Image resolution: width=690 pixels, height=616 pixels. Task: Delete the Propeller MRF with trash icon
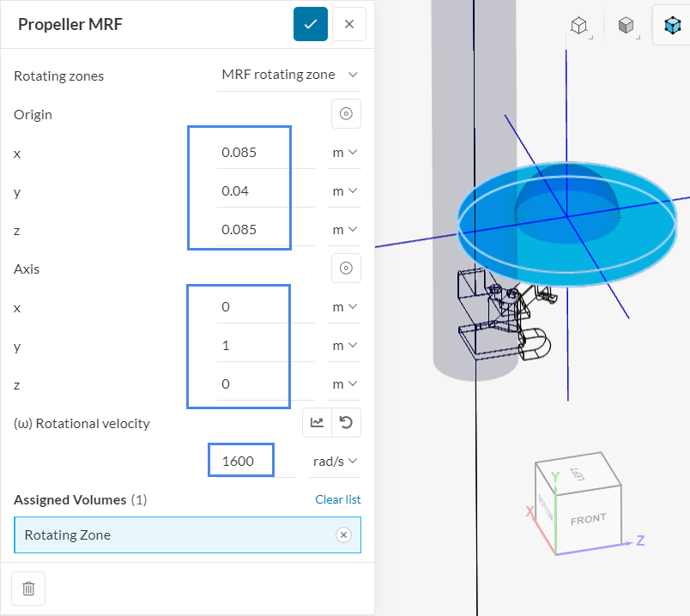pos(27,589)
